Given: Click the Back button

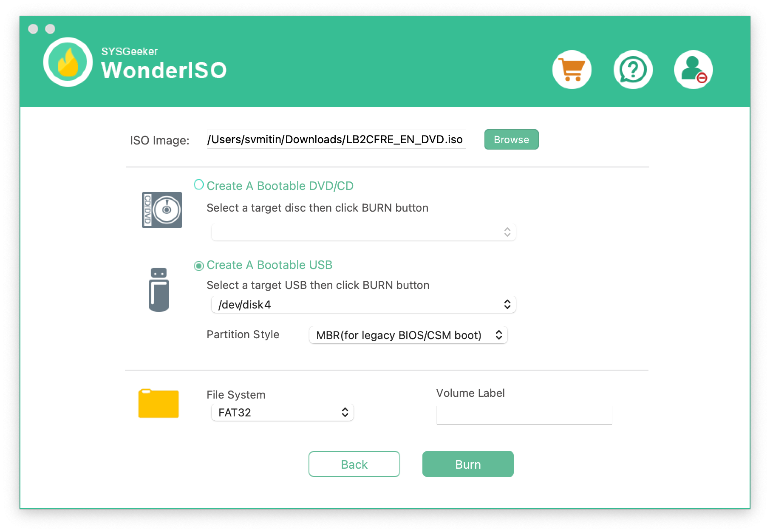Looking at the screenshot, I should pyautogui.click(x=354, y=464).
